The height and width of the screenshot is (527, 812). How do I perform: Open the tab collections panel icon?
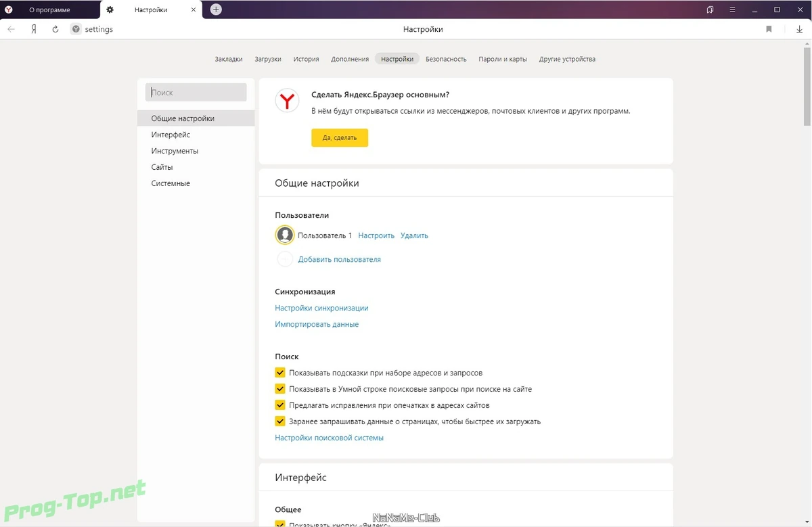tap(710, 9)
